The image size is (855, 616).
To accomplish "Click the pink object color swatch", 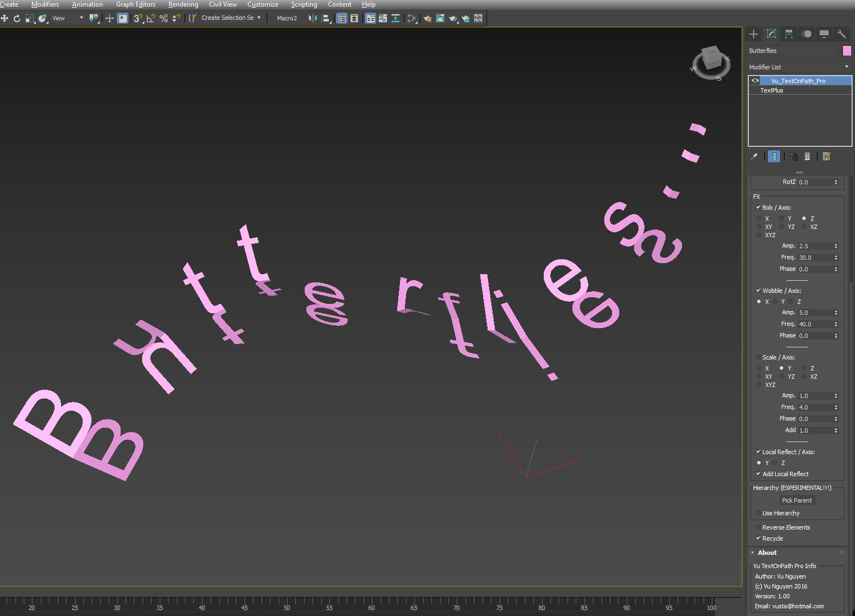I will click(x=847, y=51).
